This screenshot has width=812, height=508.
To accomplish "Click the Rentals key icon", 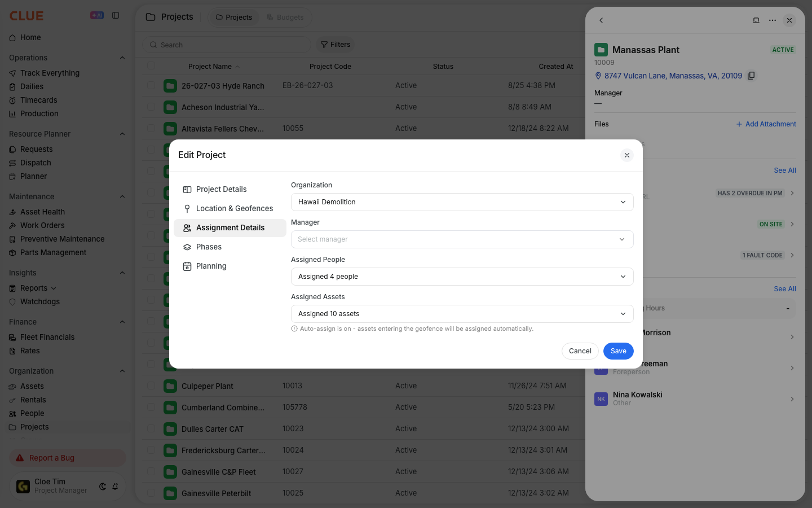I will (x=12, y=400).
